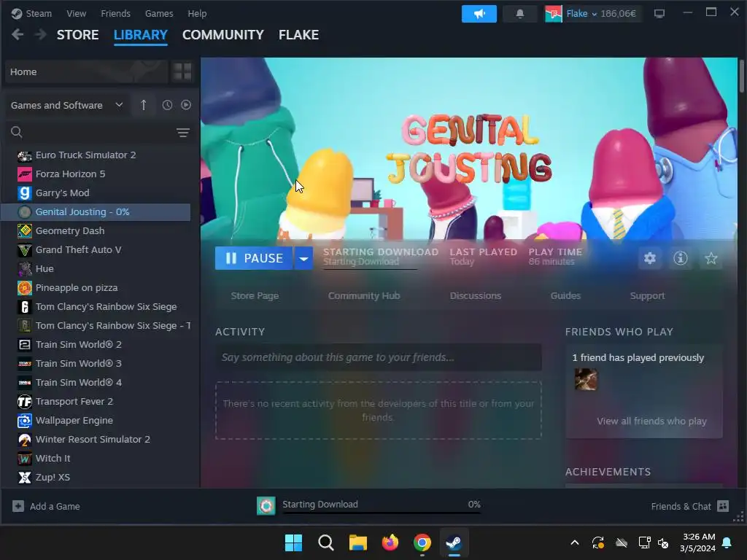View all friends who play

(651, 421)
